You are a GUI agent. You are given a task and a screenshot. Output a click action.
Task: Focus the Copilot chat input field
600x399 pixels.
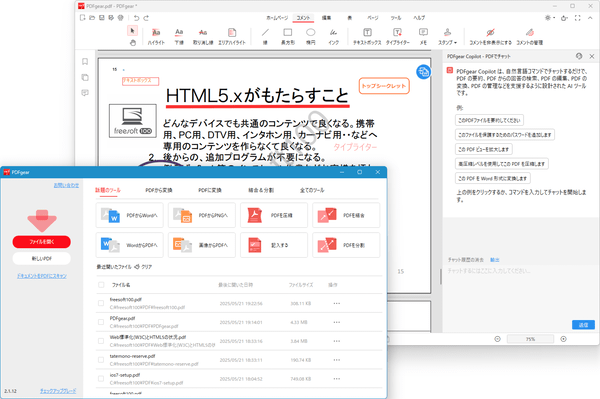pos(520,293)
